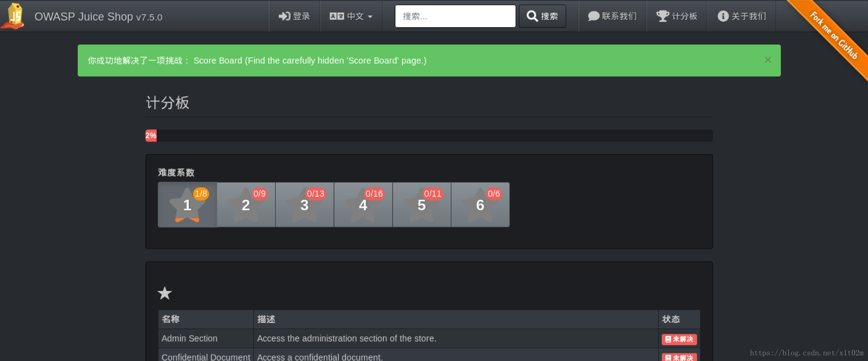Viewport: 868px width, 361px height.
Task: Open the 计分板 scoreboard nav item
Action: [677, 16]
